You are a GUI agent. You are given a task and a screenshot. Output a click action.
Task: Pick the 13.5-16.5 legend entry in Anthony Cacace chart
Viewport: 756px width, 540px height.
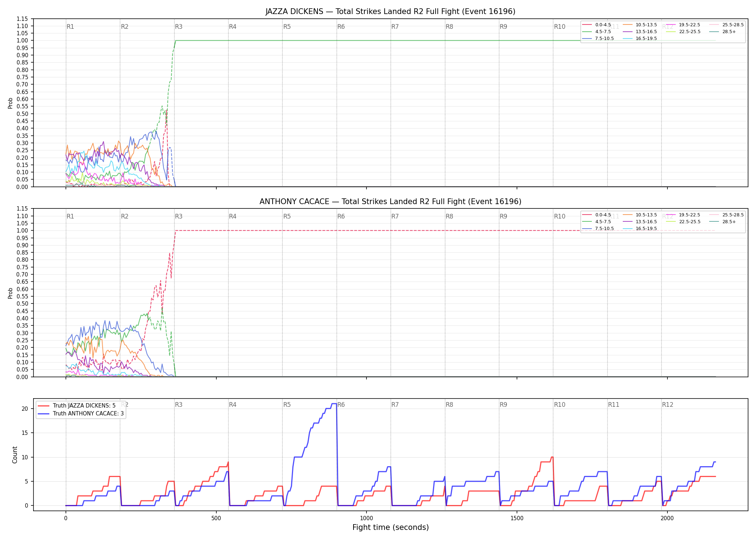(x=640, y=222)
